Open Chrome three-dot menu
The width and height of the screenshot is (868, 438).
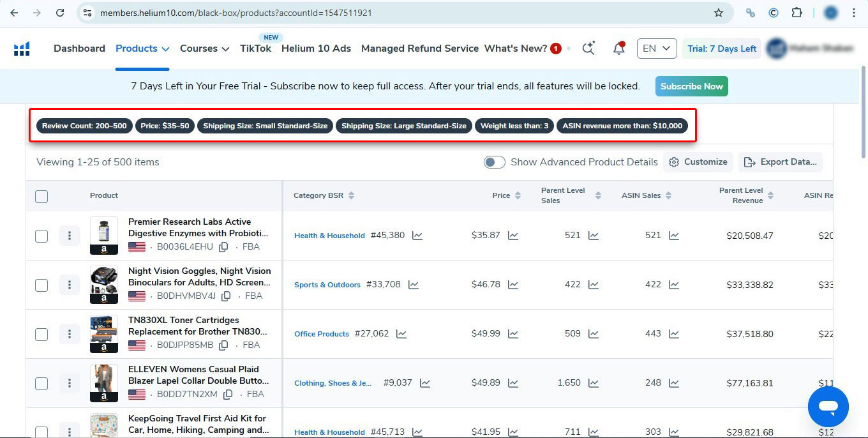coord(854,13)
